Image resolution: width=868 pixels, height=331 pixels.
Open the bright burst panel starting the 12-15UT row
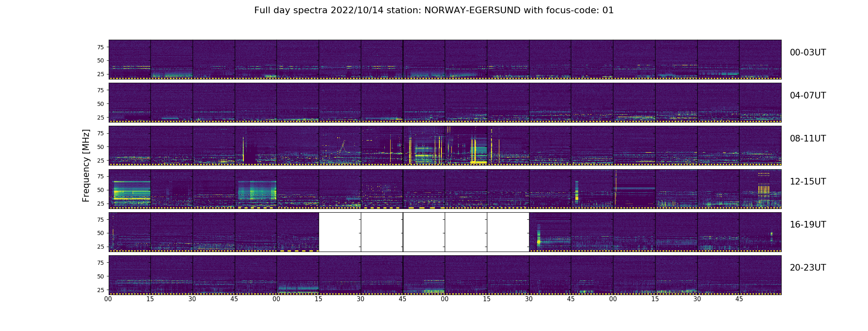click(129, 189)
